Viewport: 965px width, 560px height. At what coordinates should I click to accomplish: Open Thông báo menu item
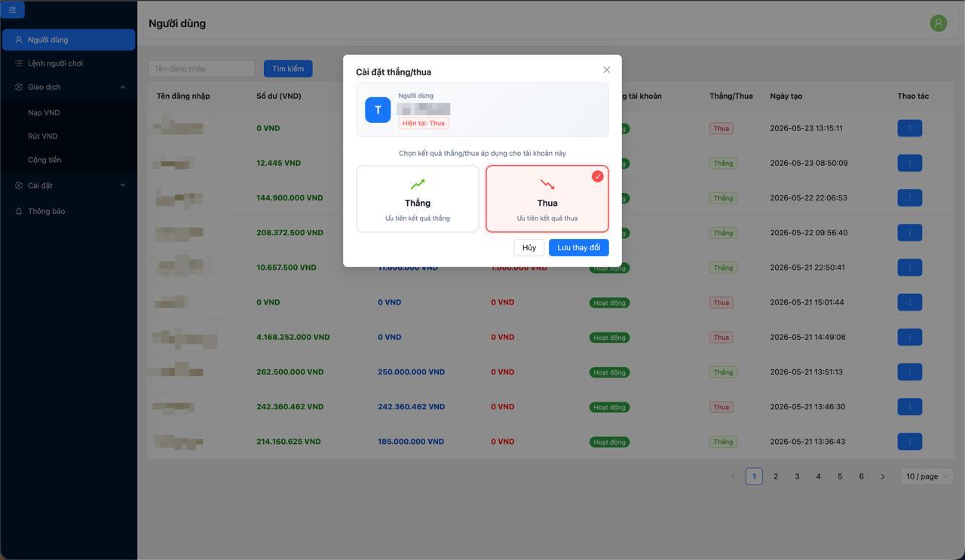[x=69, y=211]
